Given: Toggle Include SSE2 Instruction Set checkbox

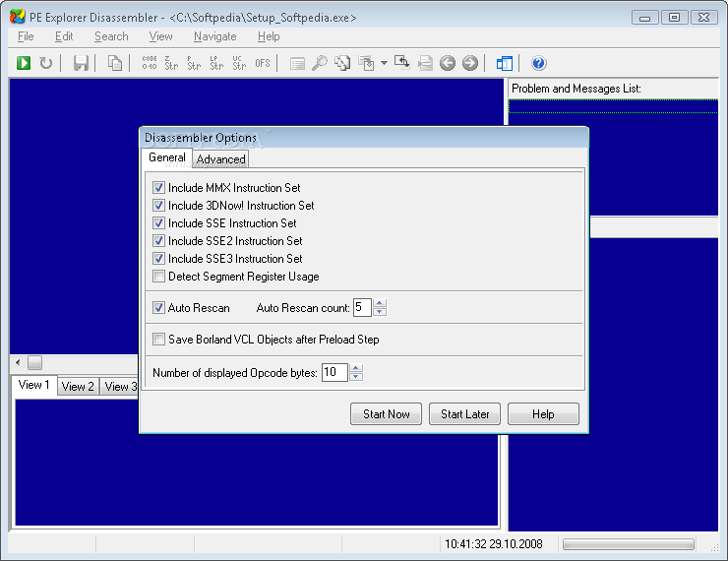Looking at the screenshot, I should pyautogui.click(x=158, y=240).
